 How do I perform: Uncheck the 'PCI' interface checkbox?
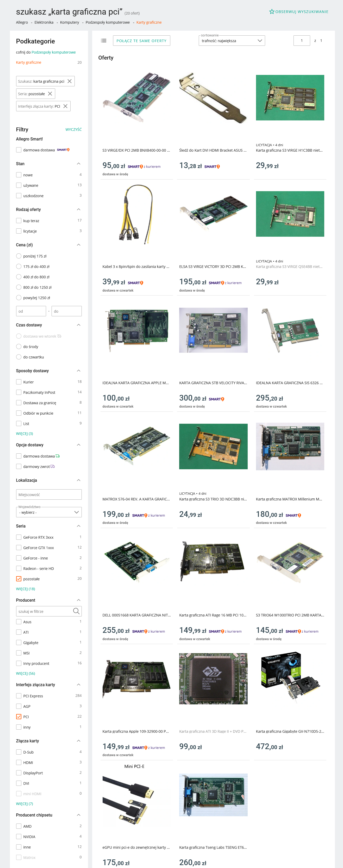(x=19, y=716)
